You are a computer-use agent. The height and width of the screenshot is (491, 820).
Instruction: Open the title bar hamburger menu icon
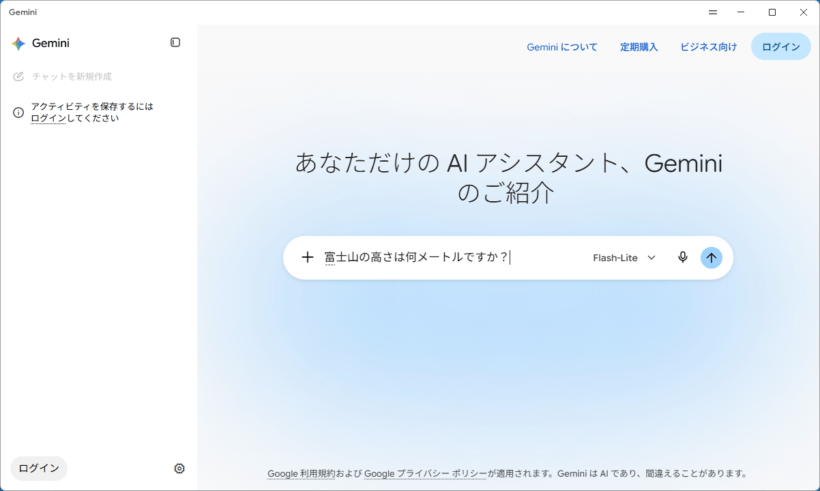pyautogui.click(x=713, y=12)
